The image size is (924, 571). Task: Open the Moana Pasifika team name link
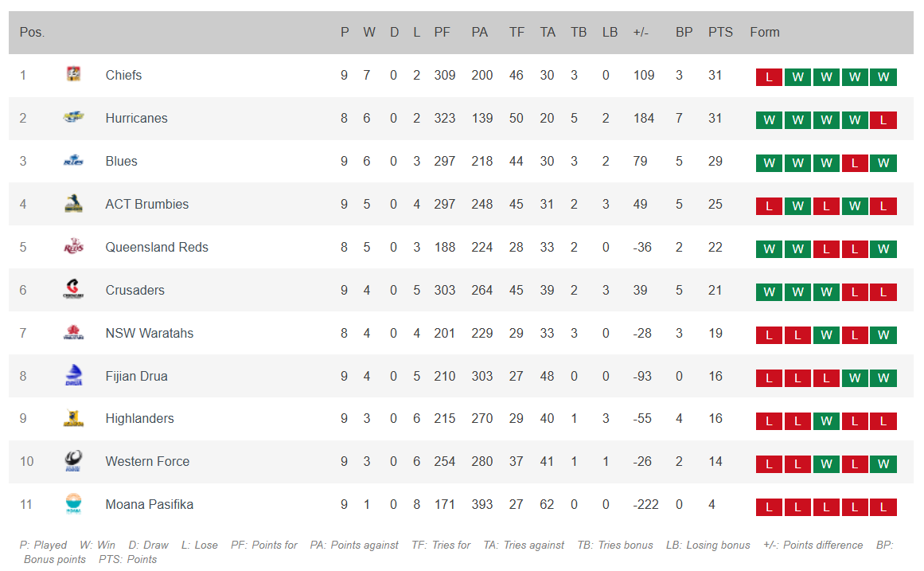tap(149, 504)
